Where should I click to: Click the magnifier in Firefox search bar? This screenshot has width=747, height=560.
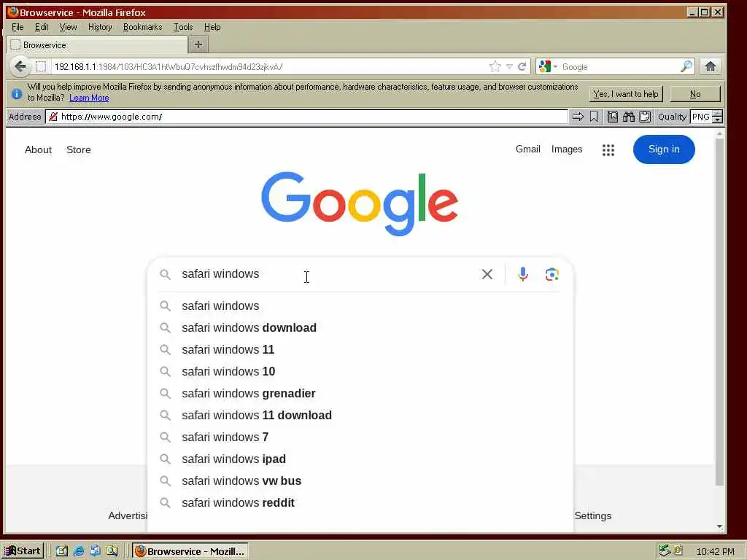[x=686, y=66]
